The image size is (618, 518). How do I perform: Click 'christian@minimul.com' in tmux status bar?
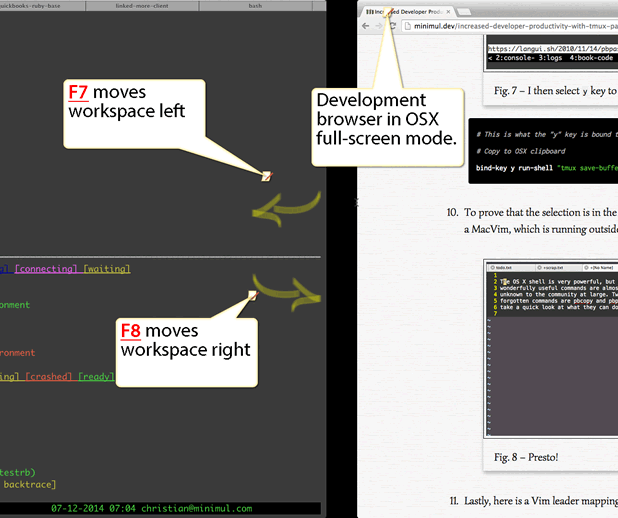click(x=197, y=508)
